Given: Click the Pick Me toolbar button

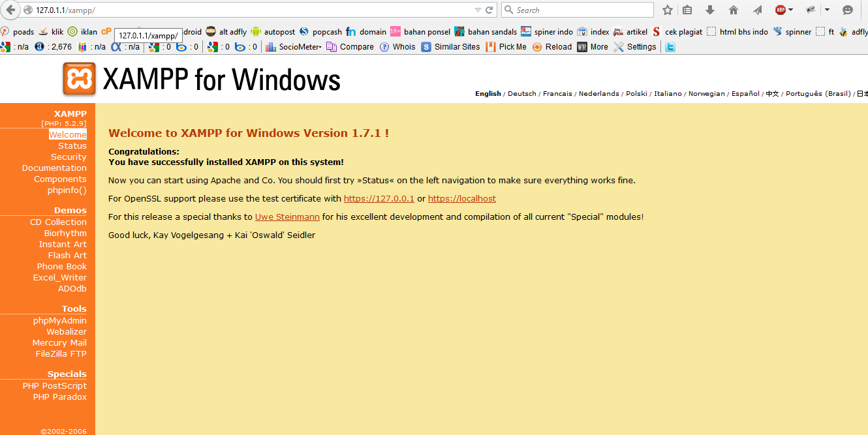Looking at the screenshot, I should (x=506, y=47).
